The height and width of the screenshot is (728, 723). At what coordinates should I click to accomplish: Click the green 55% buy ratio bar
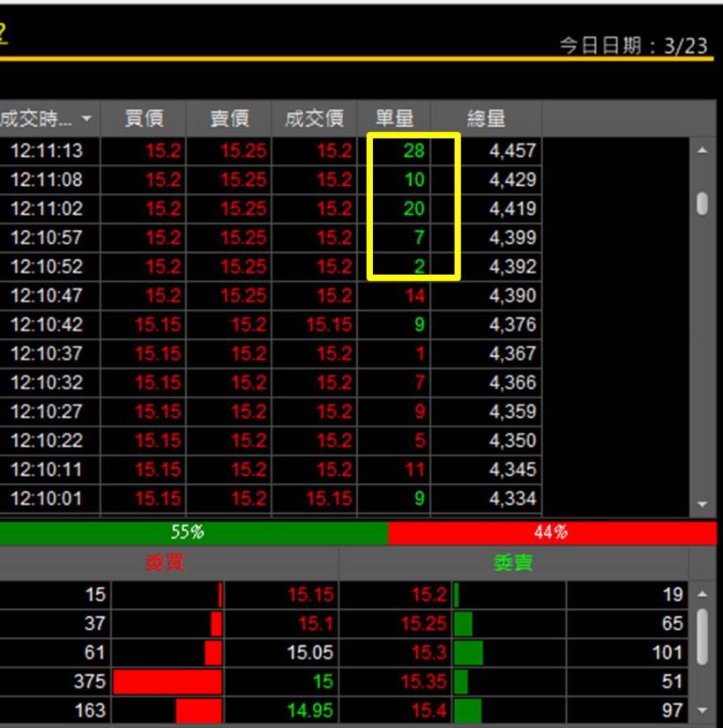[x=194, y=532]
